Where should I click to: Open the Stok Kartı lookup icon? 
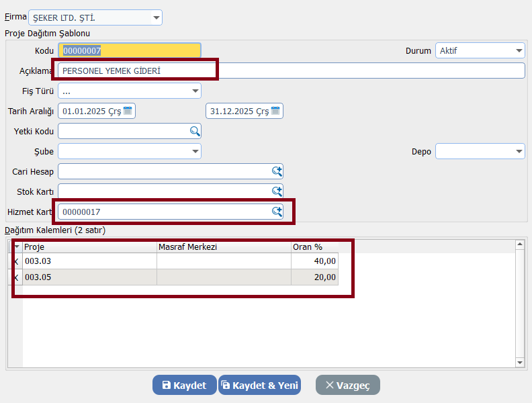point(276,191)
